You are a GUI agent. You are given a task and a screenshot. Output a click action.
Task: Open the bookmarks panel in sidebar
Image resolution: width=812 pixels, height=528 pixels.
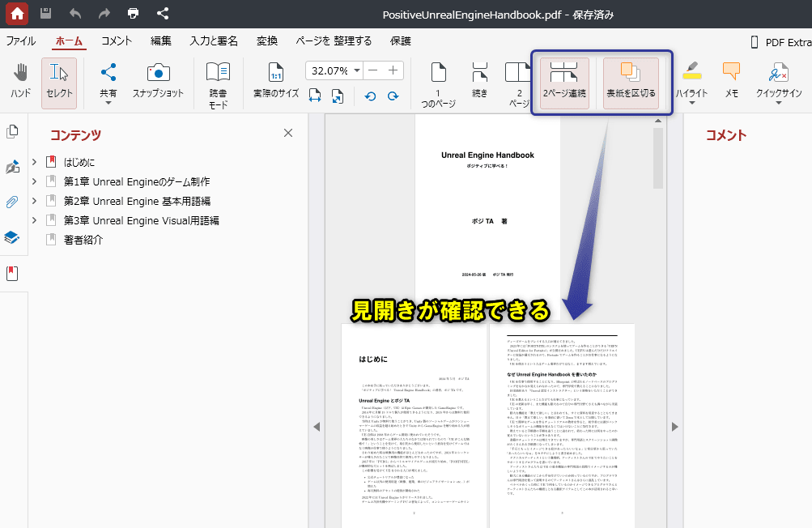(12, 273)
